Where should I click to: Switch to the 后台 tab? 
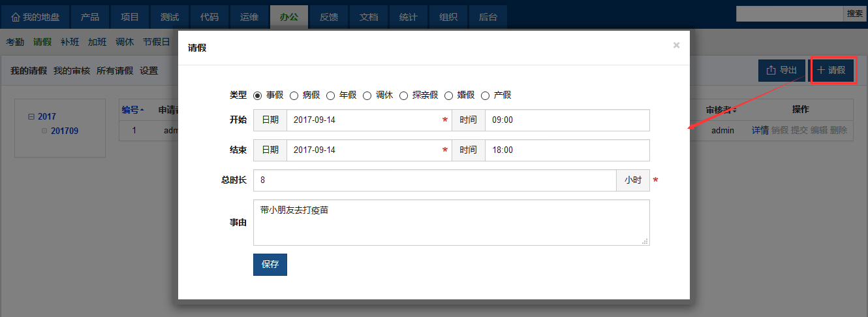coord(488,17)
